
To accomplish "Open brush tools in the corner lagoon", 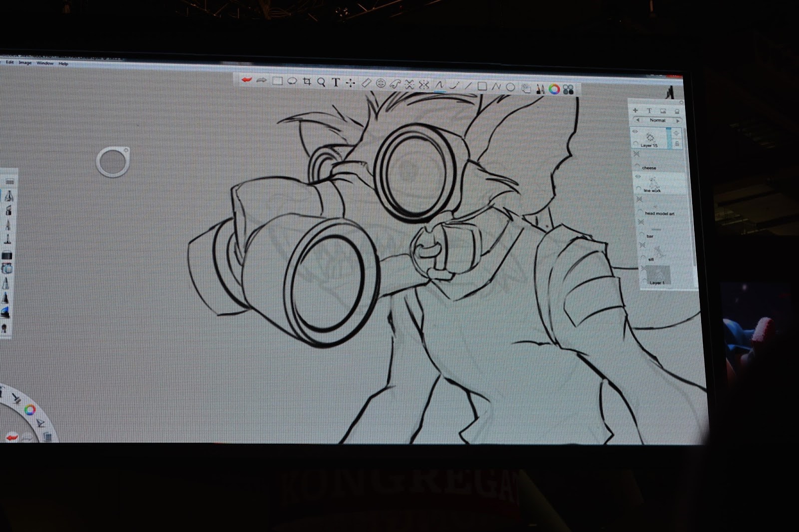I will (16, 398).
